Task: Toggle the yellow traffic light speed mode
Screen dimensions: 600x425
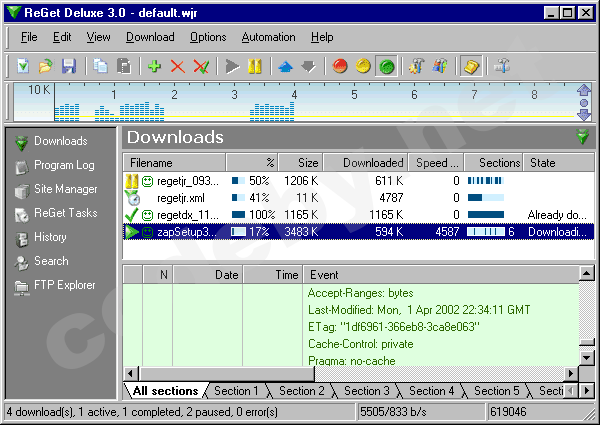Action: (363, 66)
